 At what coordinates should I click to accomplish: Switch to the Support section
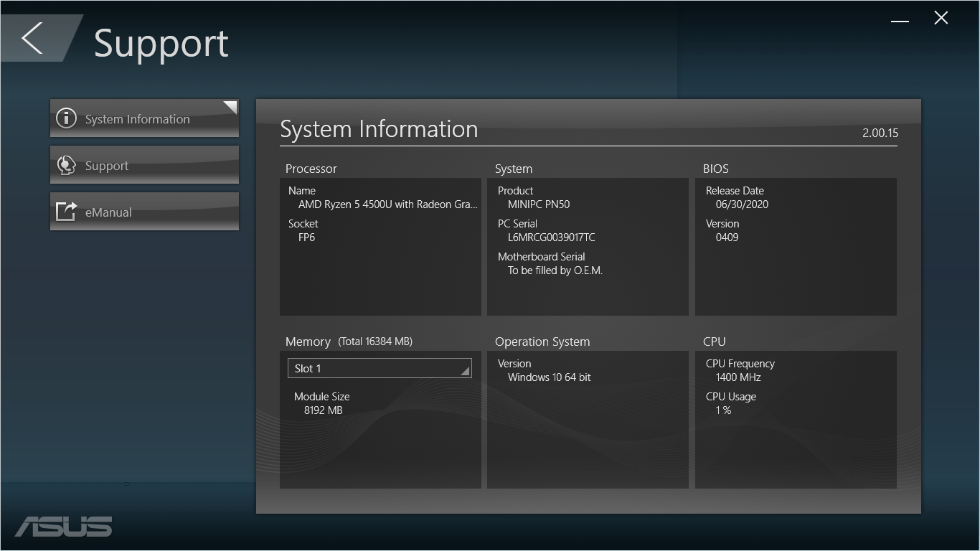[x=144, y=165]
